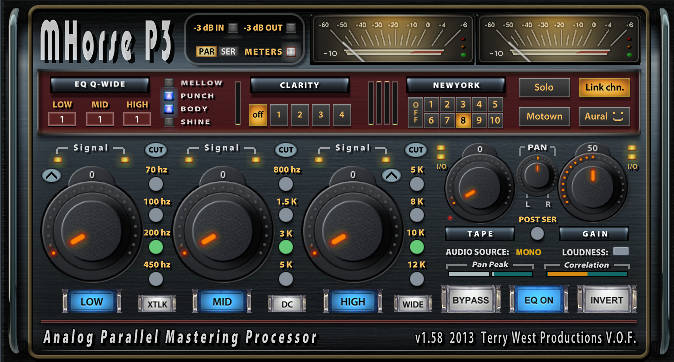The width and height of the screenshot is (674, 362).
Task: Click the TAPE saturation knob
Action: tap(479, 187)
